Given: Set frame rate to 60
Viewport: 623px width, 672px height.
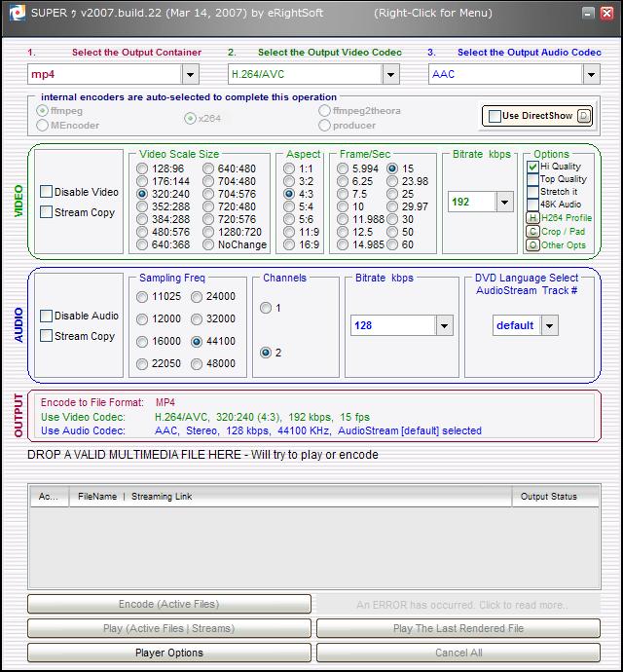Looking at the screenshot, I should 392,244.
